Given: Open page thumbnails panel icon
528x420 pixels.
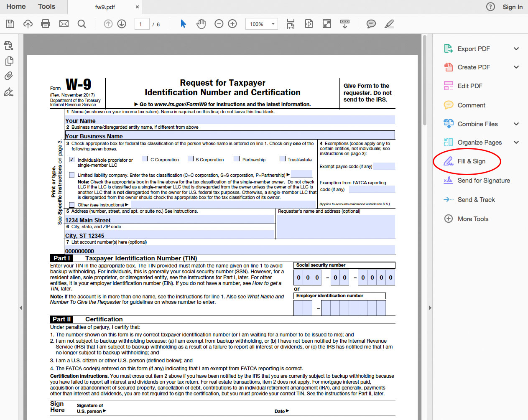Looking at the screenshot, I should point(8,45).
